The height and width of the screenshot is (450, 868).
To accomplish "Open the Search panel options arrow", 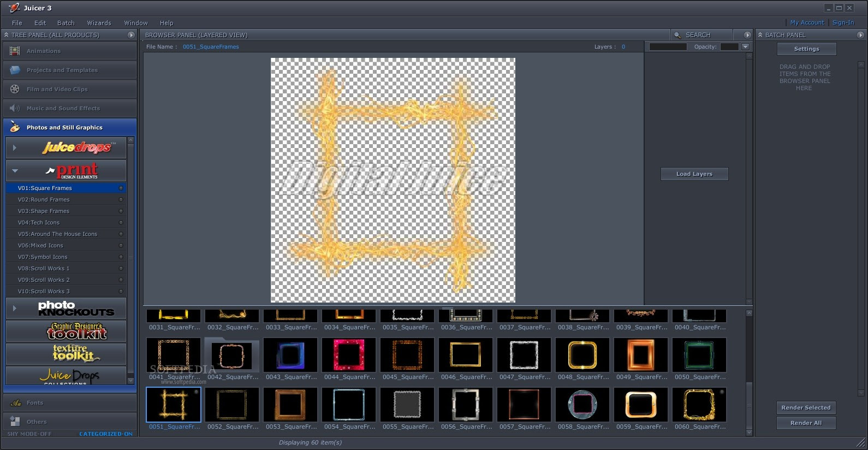I will tap(747, 35).
